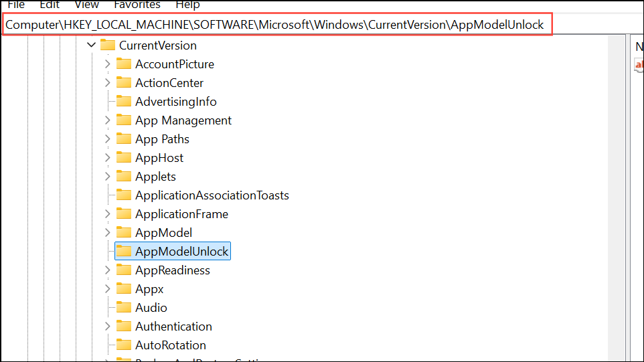Expand the ApplicationFrame key
Viewport: 644px width, 362px height.
click(x=107, y=214)
